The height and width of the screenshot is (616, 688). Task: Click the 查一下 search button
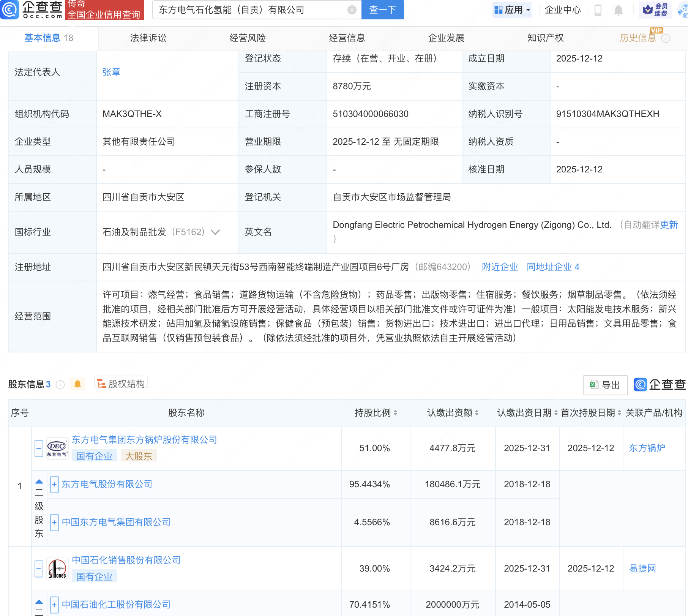tap(382, 10)
